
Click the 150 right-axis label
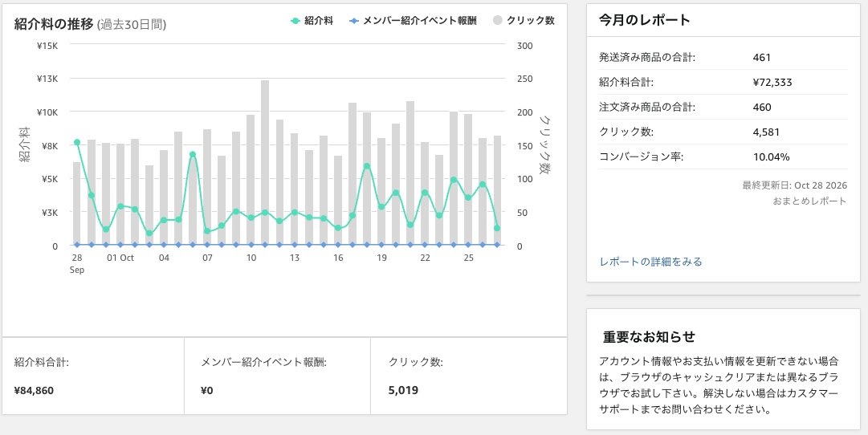click(525, 146)
